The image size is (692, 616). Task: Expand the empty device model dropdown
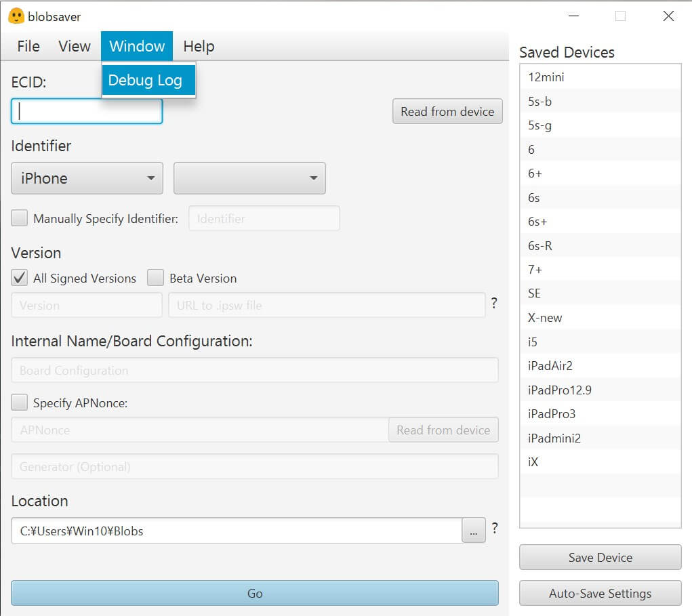tap(249, 178)
